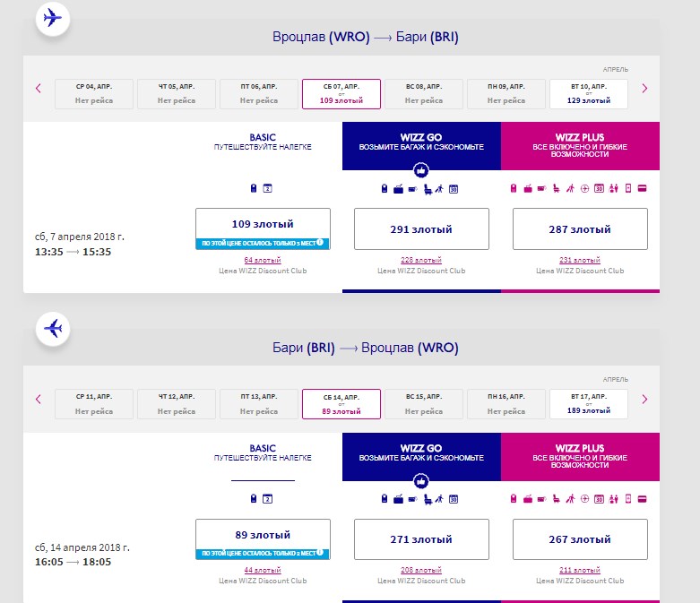Click the info icon on the 89 злотый seats-left banner
Viewport: 700px width, 603px height.
[x=320, y=553]
